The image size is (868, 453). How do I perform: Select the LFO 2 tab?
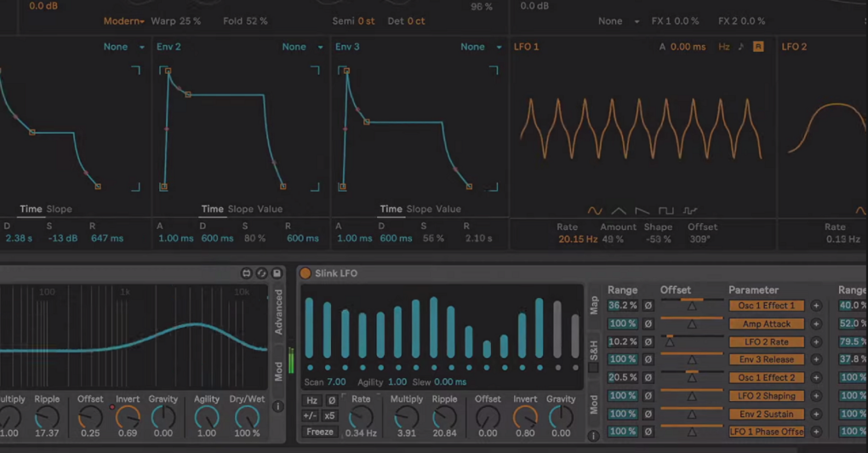(794, 47)
